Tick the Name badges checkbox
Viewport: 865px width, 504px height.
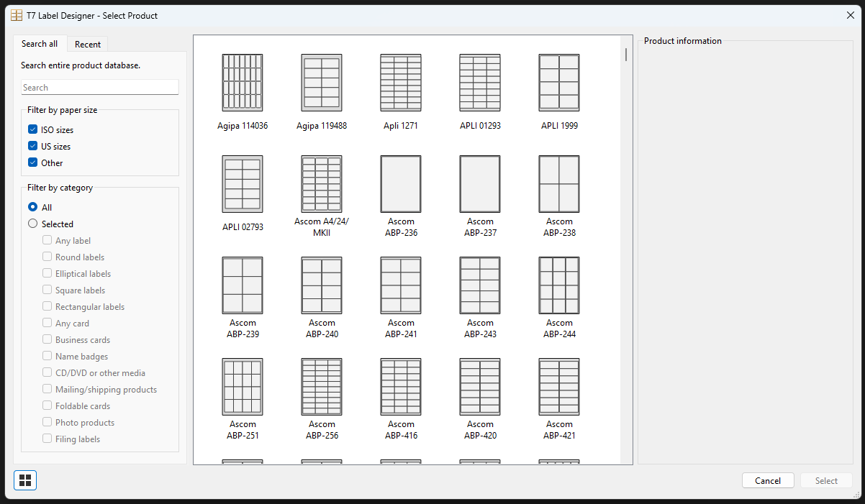coord(47,357)
